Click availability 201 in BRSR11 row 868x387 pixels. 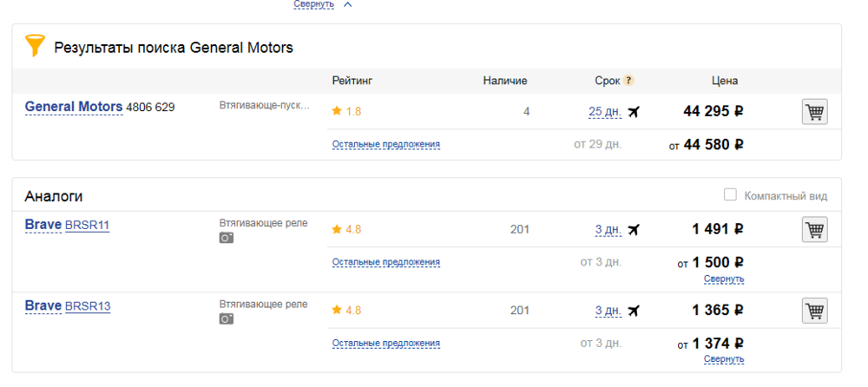(520, 229)
